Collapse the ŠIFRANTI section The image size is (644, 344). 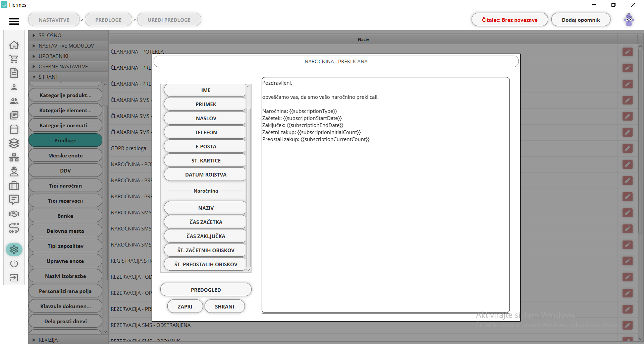pos(68,77)
